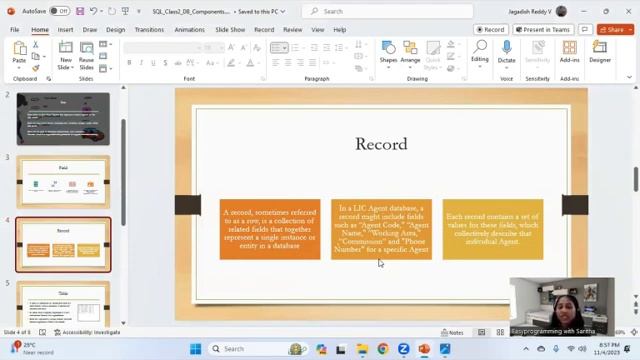640x360 pixels.
Task: Increase font size icon
Action: [x=231, y=48]
